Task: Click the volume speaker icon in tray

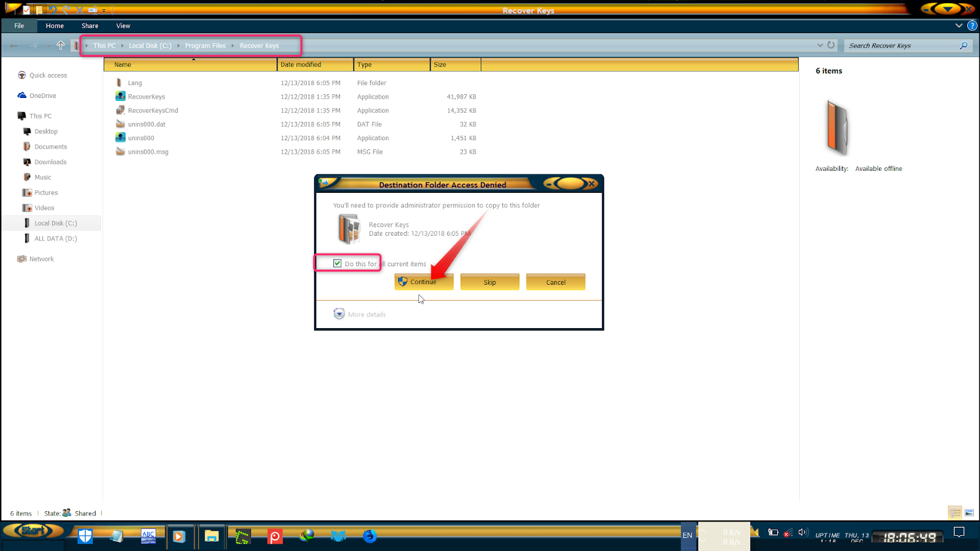Action: pyautogui.click(x=803, y=532)
